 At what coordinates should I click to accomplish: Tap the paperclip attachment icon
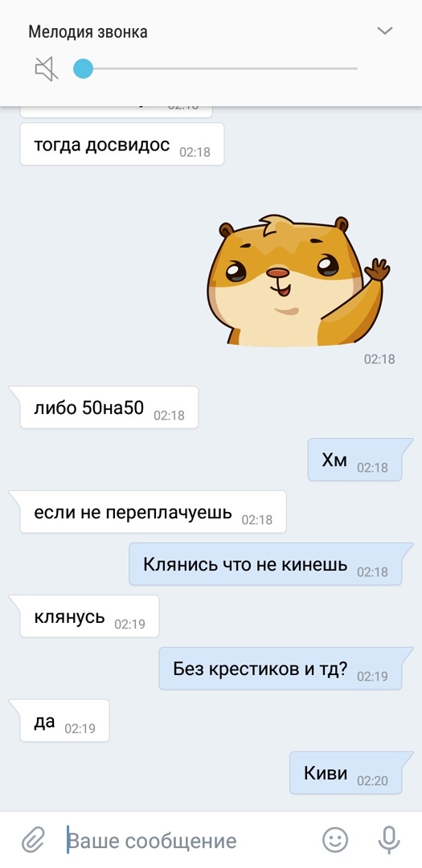coord(33,841)
